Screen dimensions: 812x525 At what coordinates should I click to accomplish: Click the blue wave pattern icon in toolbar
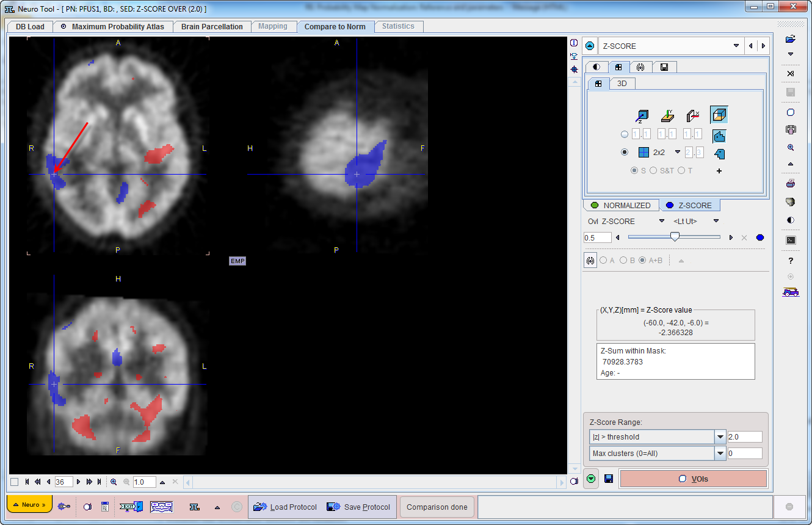coord(161,507)
